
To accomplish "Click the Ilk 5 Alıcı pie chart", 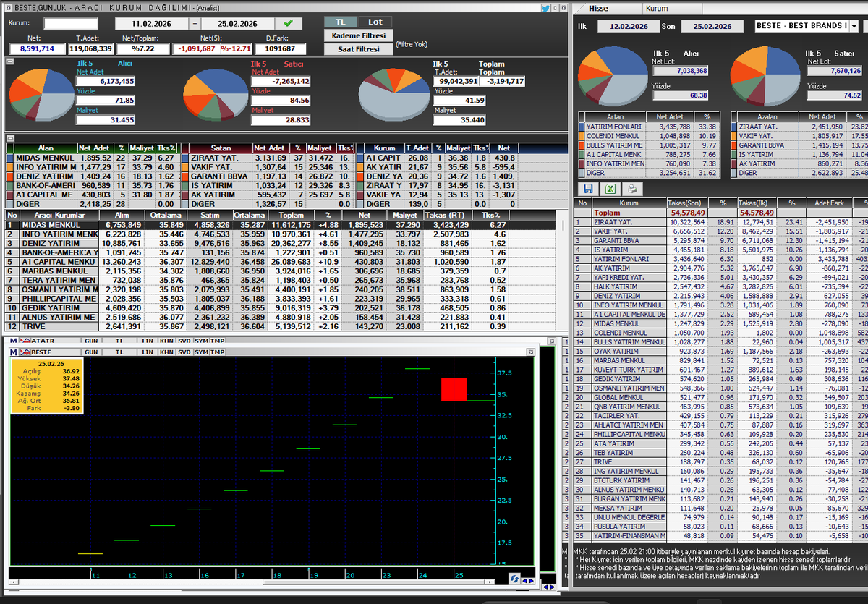I will (x=41, y=94).
